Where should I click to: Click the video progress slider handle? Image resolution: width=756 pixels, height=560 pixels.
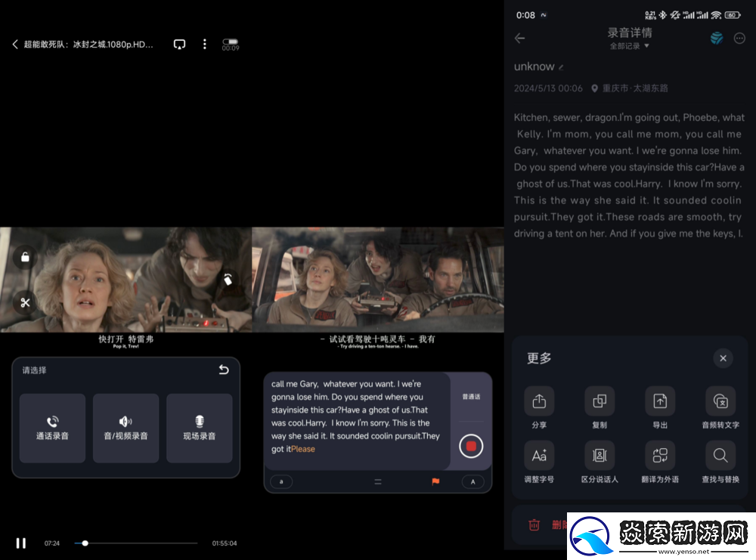tap(85, 543)
